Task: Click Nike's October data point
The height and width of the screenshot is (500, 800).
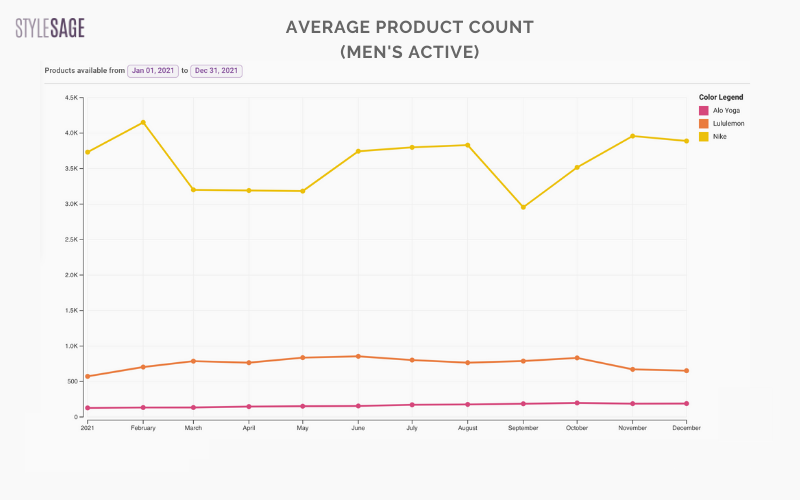Action: coord(577,167)
